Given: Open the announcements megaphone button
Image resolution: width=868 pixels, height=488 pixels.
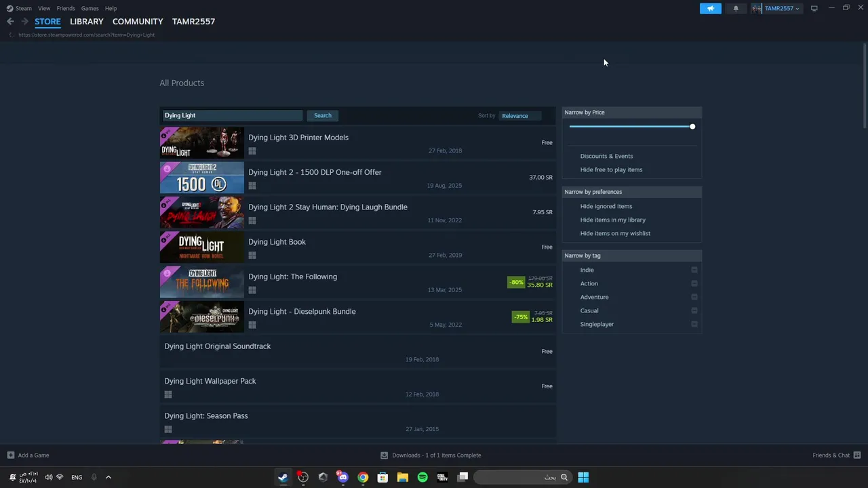Looking at the screenshot, I should pyautogui.click(x=711, y=8).
